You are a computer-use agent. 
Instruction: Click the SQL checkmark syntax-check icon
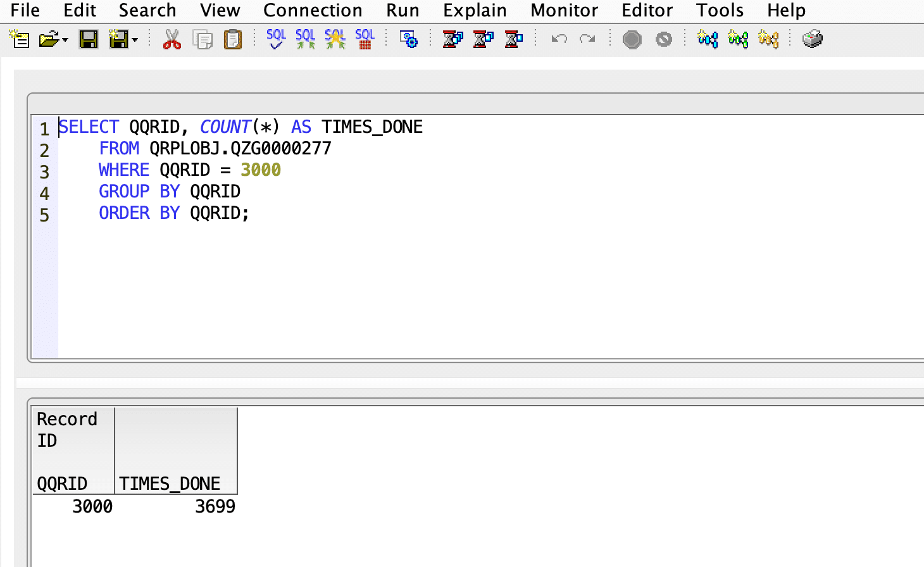[x=276, y=39]
